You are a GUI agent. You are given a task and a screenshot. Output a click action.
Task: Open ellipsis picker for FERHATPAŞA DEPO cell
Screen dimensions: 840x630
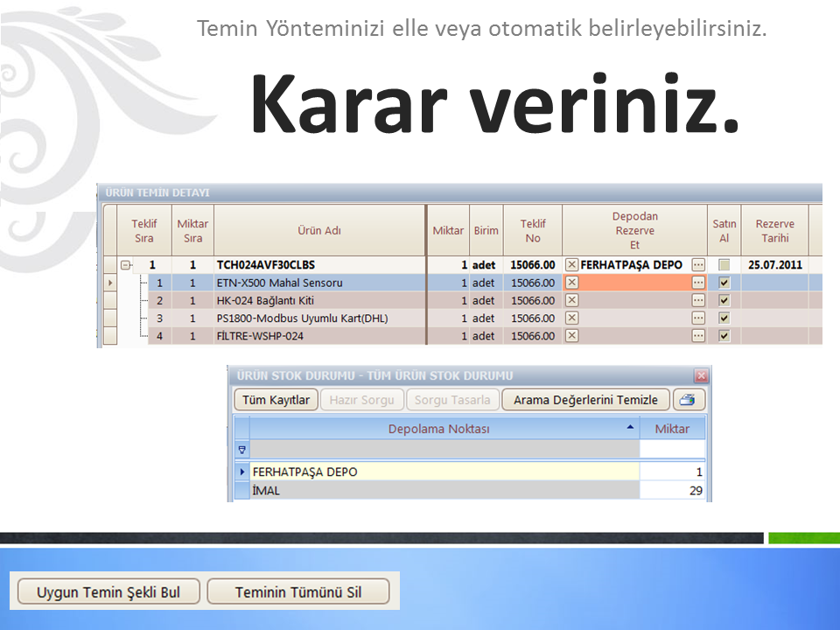click(697, 265)
